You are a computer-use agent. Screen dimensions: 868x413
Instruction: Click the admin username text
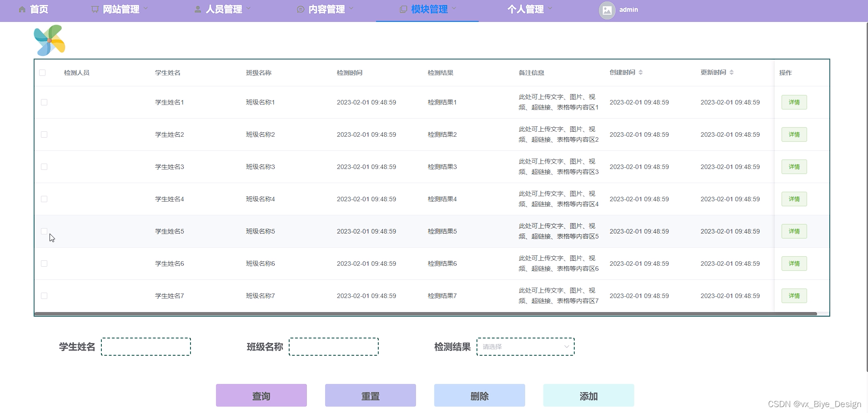tap(628, 10)
